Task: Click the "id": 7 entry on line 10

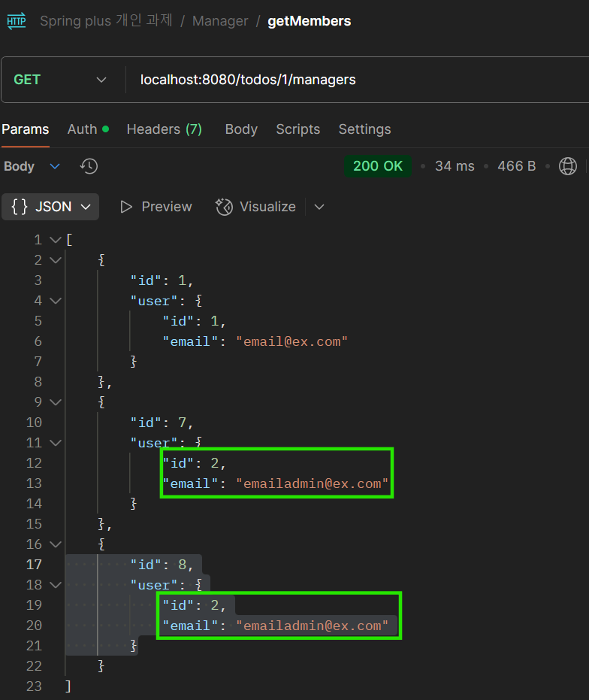Action: [162, 423]
